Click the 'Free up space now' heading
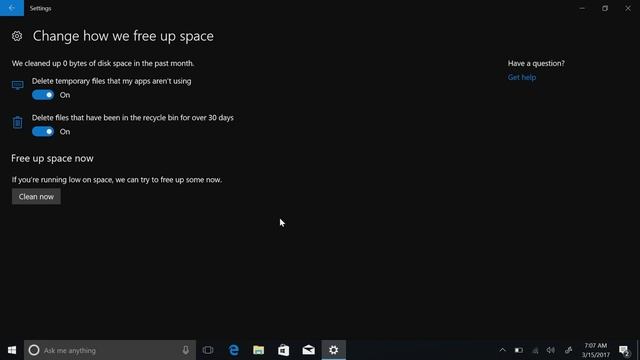Image resolution: width=640 pixels, height=360 pixels. point(52,158)
